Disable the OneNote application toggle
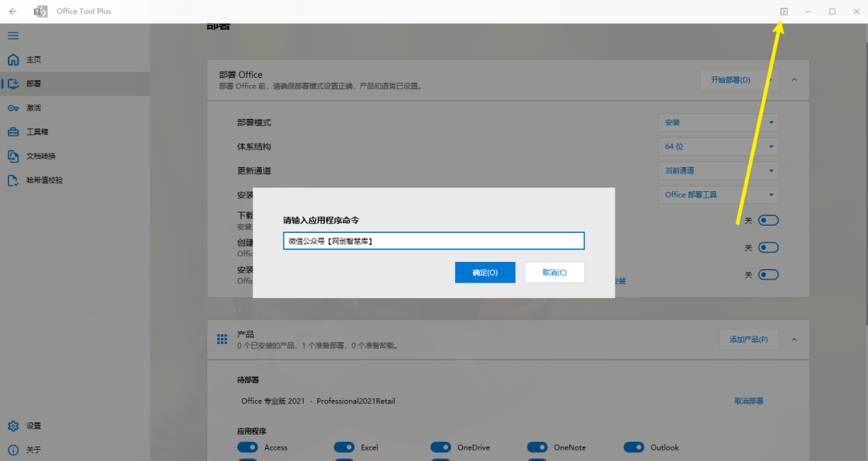Viewport: 868px width, 461px height. [x=537, y=447]
